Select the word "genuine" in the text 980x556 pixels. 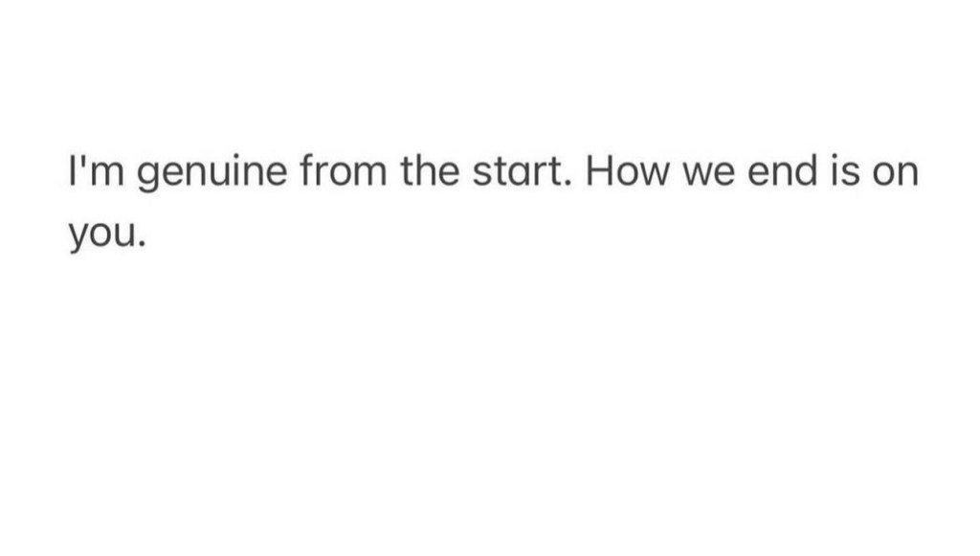tap(207, 176)
